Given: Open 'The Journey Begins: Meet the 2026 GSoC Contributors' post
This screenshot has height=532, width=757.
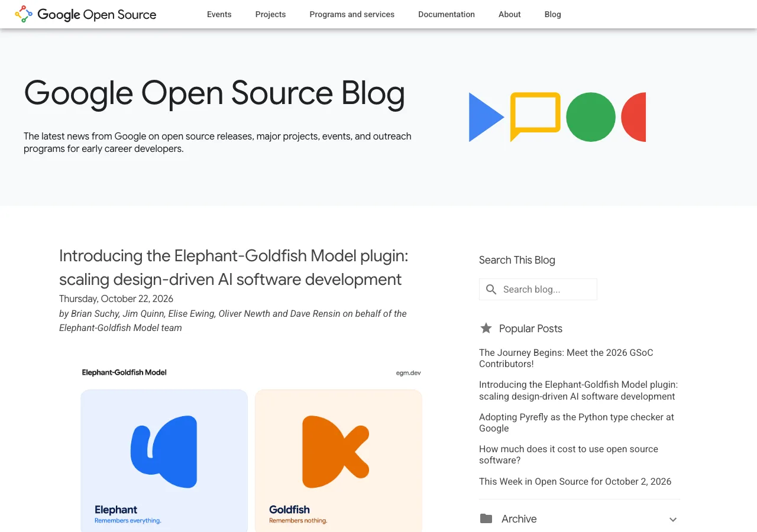Looking at the screenshot, I should pos(566,358).
